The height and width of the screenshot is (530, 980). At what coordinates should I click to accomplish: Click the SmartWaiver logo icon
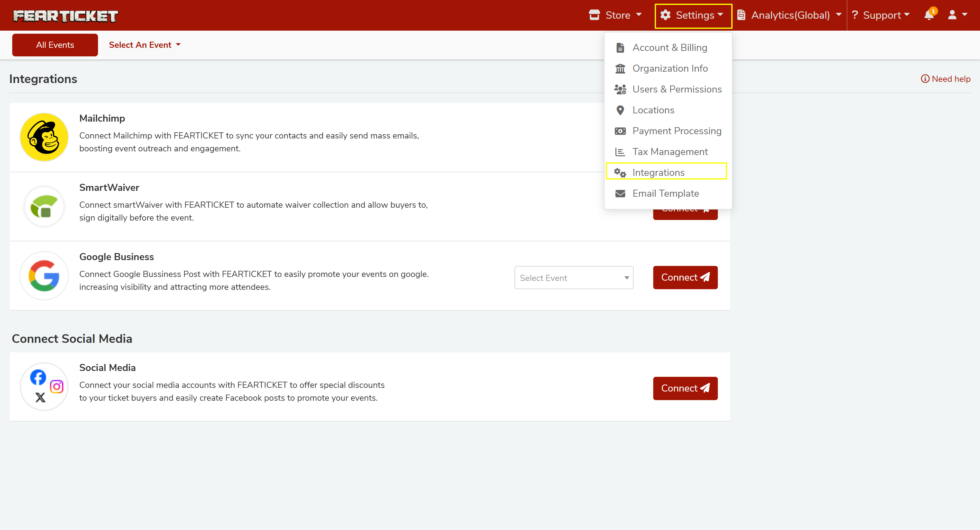coord(44,206)
